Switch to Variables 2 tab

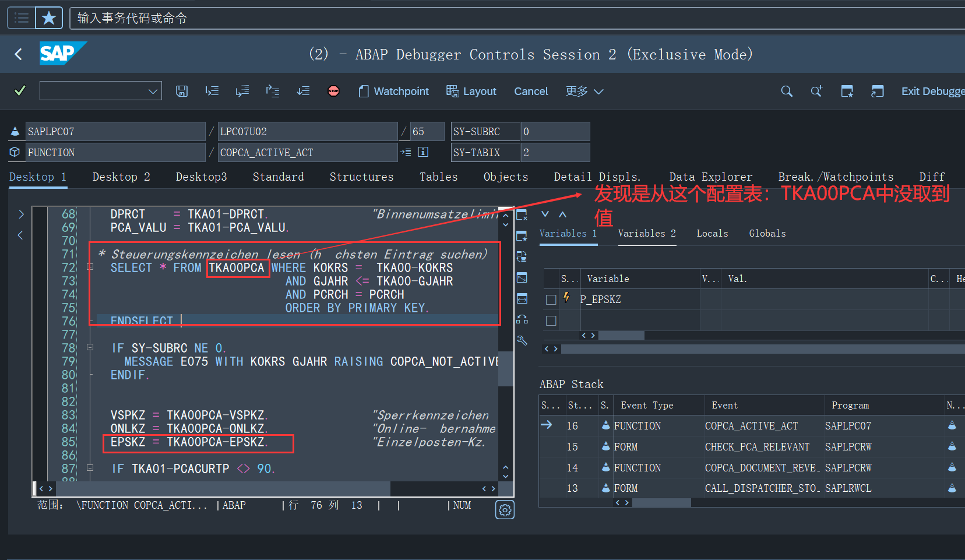tap(647, 233)
